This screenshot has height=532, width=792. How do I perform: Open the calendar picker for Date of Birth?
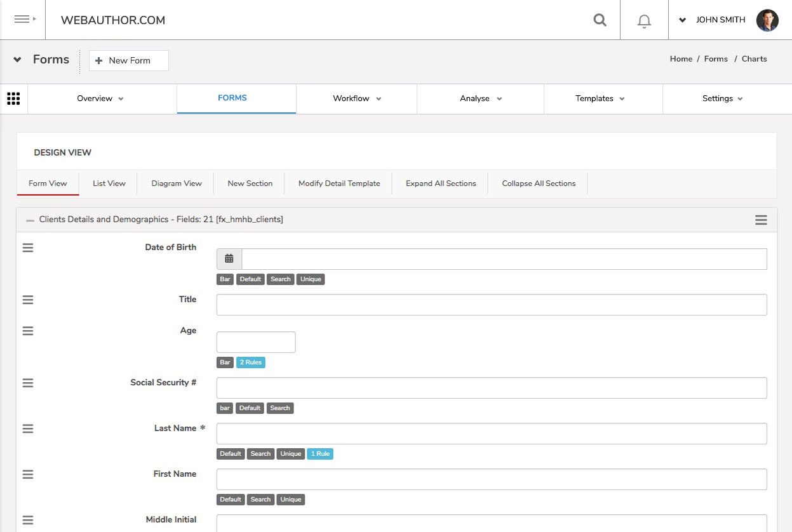pos(229,259)
